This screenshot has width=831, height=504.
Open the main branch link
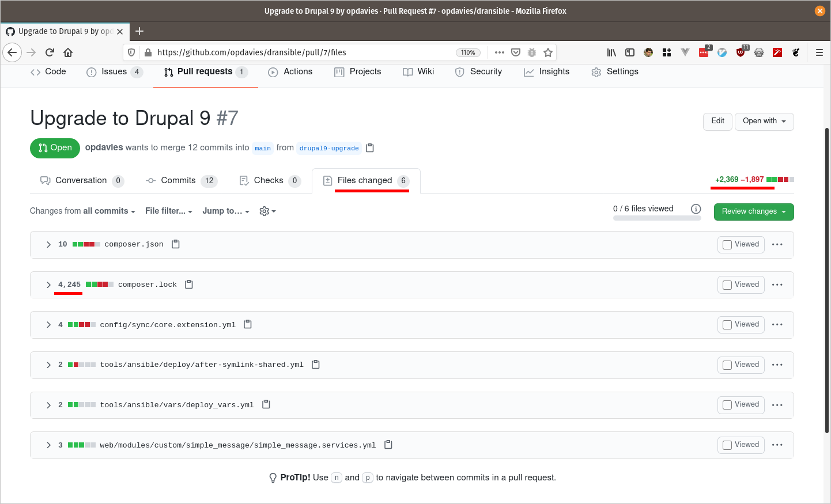coord(263,148)
